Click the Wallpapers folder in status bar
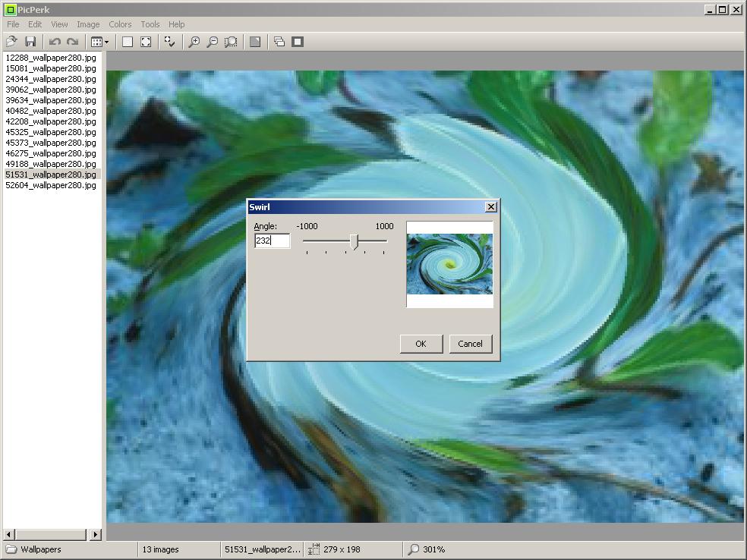The image size is (747, 560). (33, 549)
